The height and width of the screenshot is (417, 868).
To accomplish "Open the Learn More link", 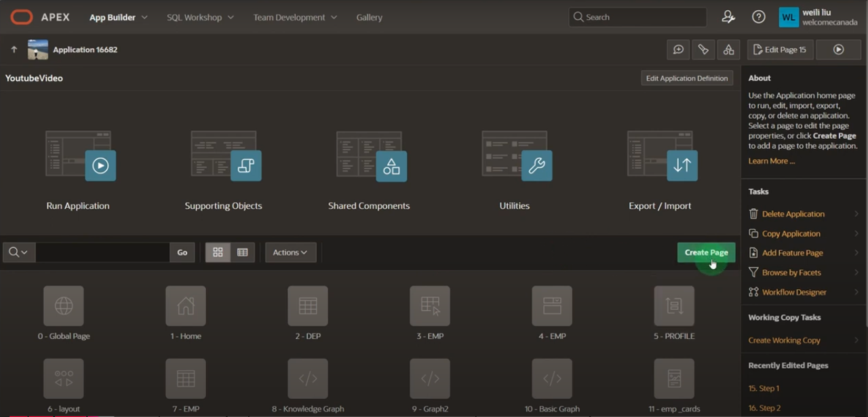I will tap(772, 161).
